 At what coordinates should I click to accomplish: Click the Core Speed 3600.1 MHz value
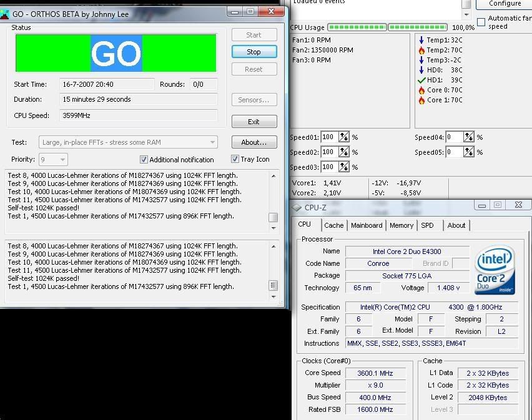(375, 373)
